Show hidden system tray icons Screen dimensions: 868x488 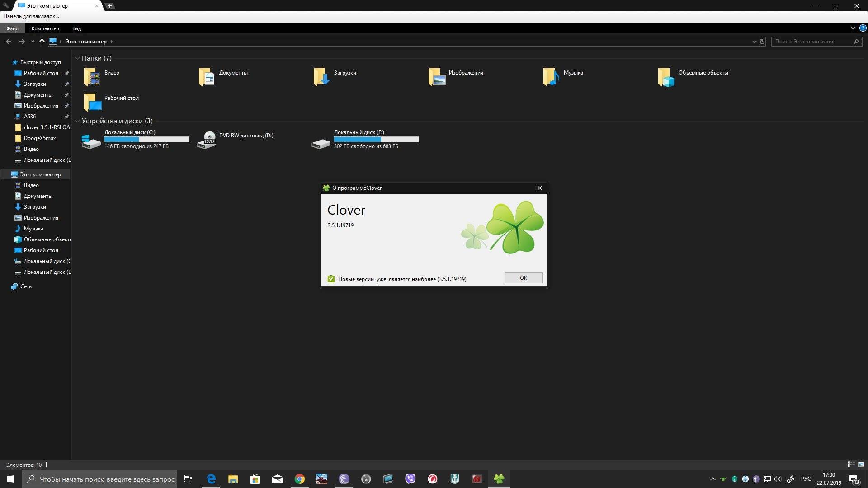pyautogui.click(x=713, y=479)
